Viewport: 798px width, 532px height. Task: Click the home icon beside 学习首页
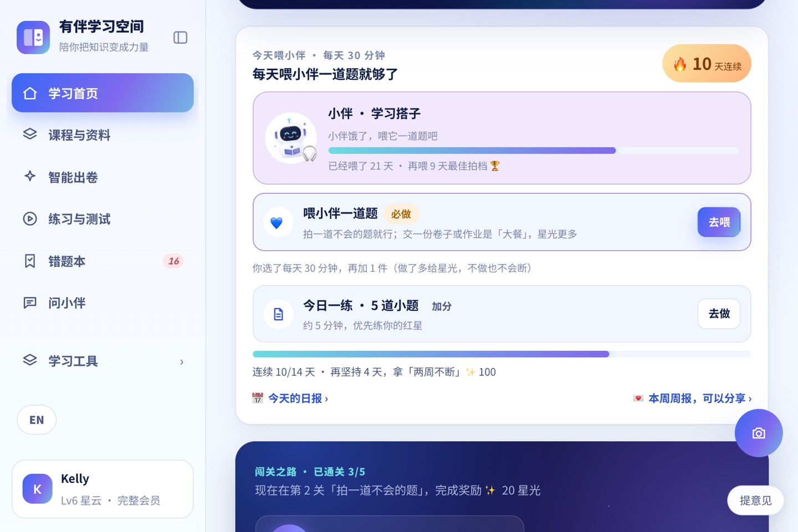30,93
